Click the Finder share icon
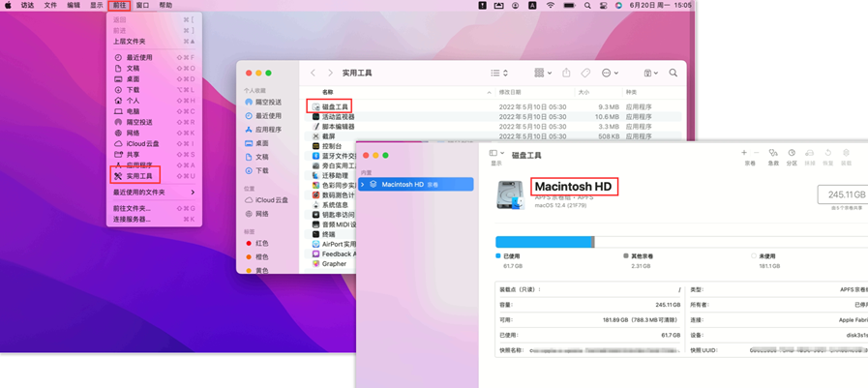Screen dimensions: 868x388 pos(566,73)
